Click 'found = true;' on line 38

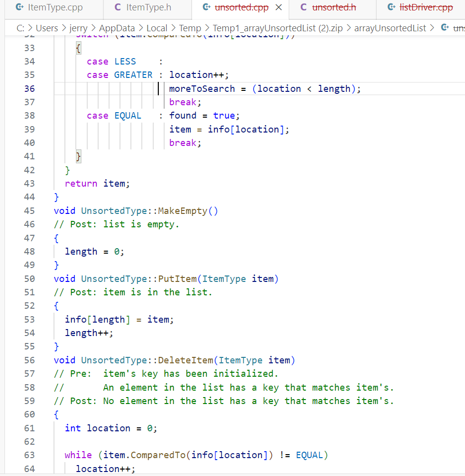point(204,116)
